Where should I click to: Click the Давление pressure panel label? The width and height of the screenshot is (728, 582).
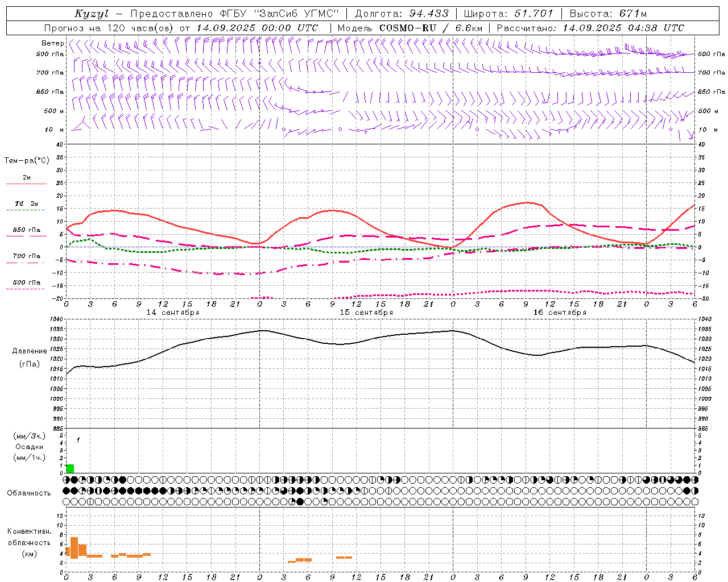pos(30,351)
